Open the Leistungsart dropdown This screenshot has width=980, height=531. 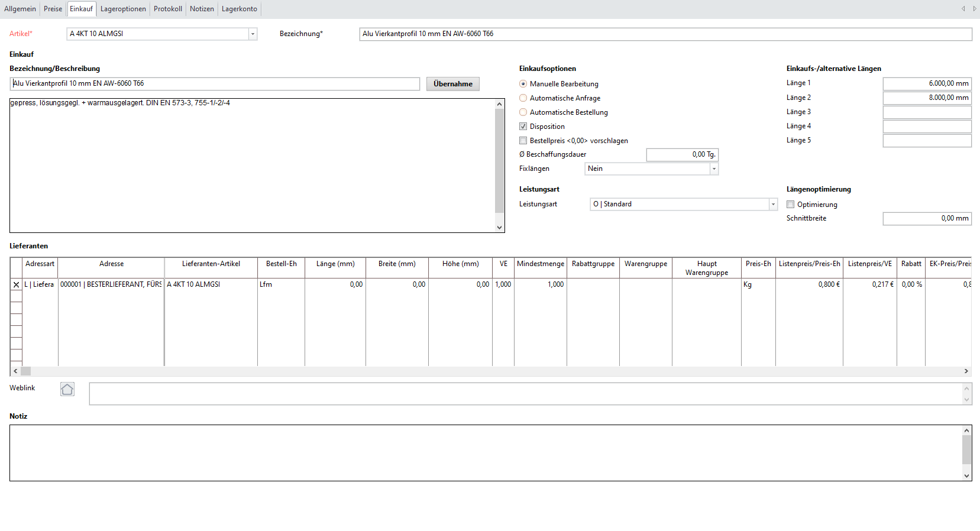772,205
